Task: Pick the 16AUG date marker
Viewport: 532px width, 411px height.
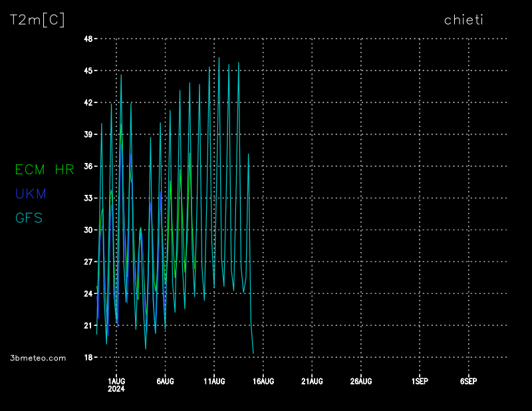Action: (x=263, y=381)
